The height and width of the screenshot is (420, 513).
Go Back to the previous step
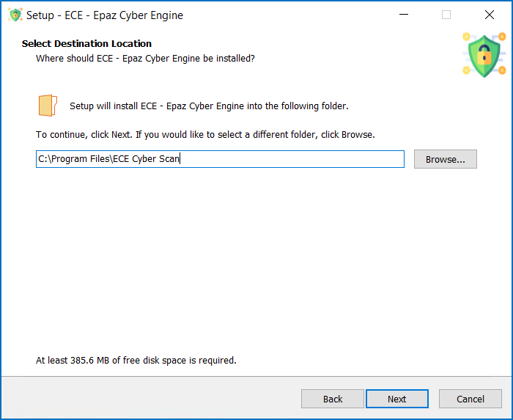pyautogui.click(x=333, y=399)
